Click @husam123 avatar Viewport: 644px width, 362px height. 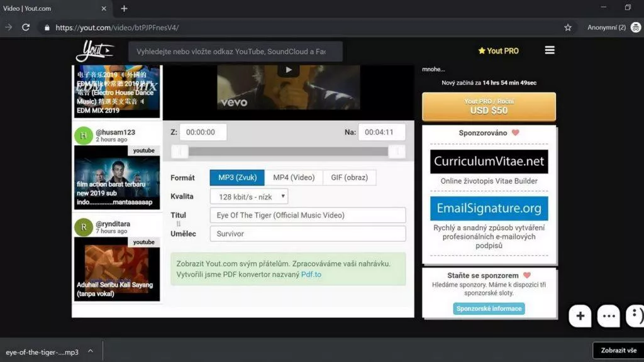click(84, 136)
